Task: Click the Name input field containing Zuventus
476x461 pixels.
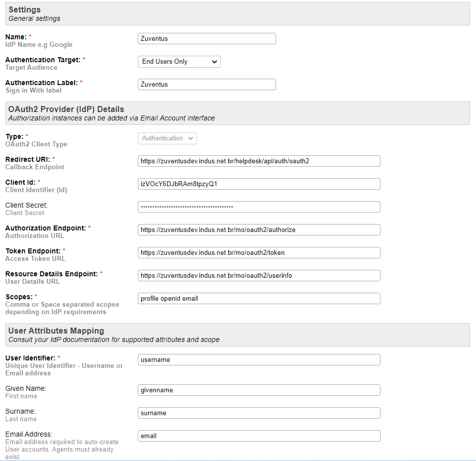Action: pos(206,38)
